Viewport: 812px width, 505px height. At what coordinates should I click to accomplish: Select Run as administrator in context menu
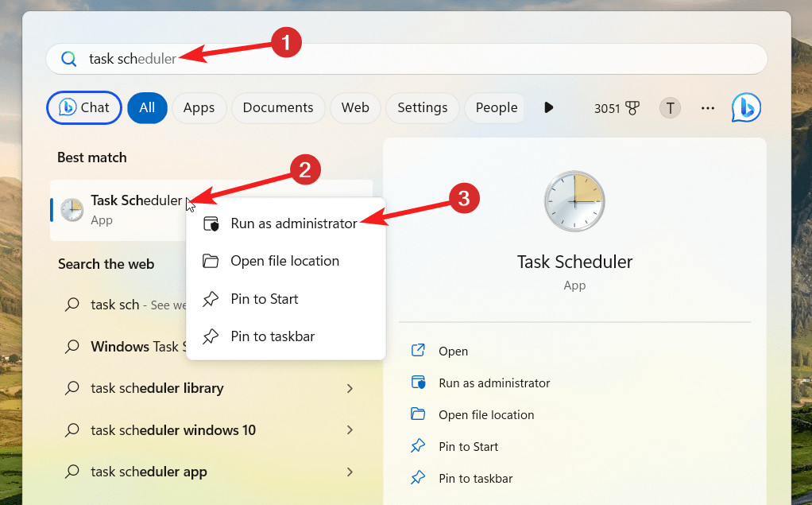click(293, 223)
